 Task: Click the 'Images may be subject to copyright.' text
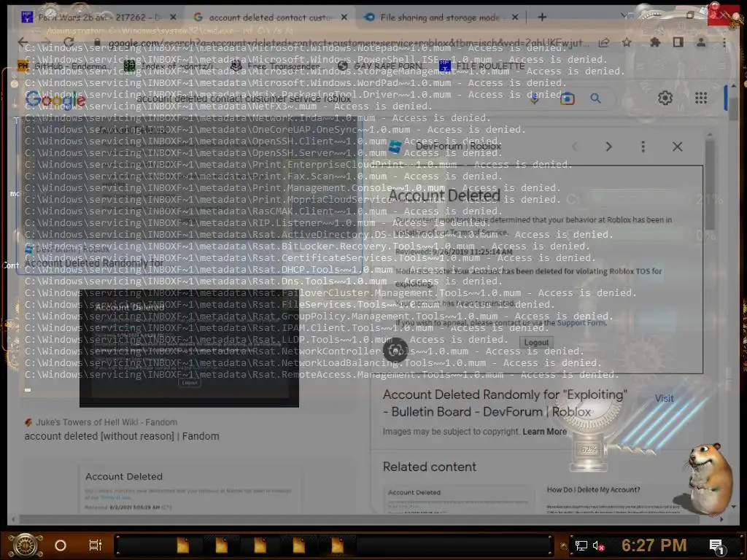[451, 432]
